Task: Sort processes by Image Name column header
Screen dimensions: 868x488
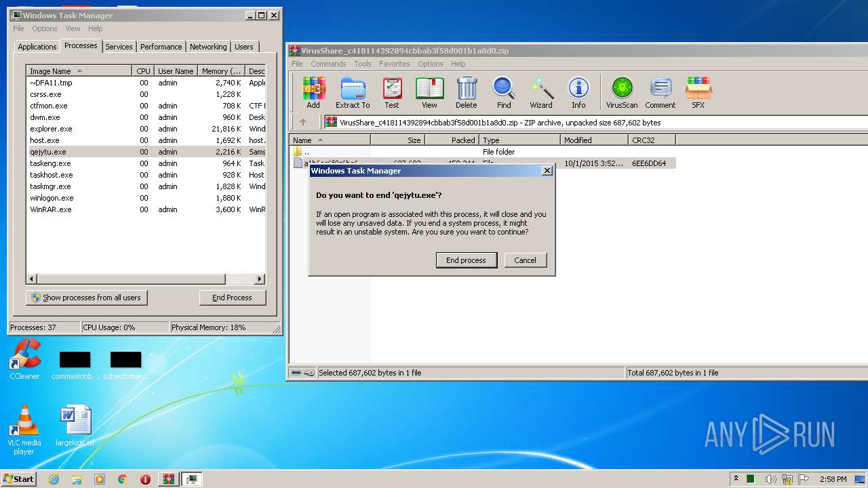Action: point(79,70)
